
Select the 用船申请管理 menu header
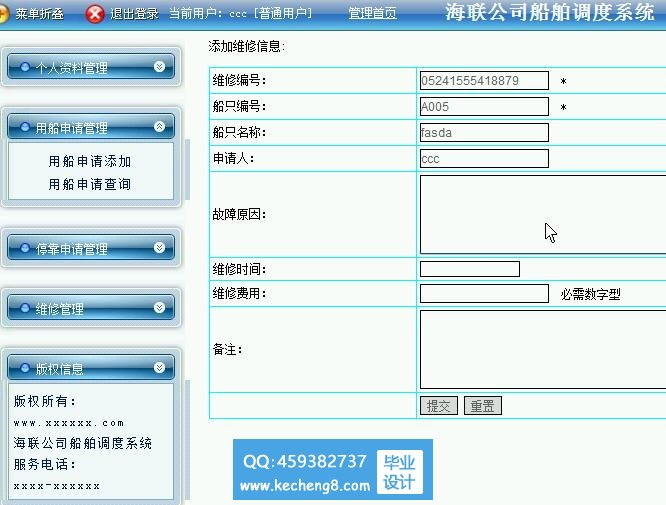91,127
